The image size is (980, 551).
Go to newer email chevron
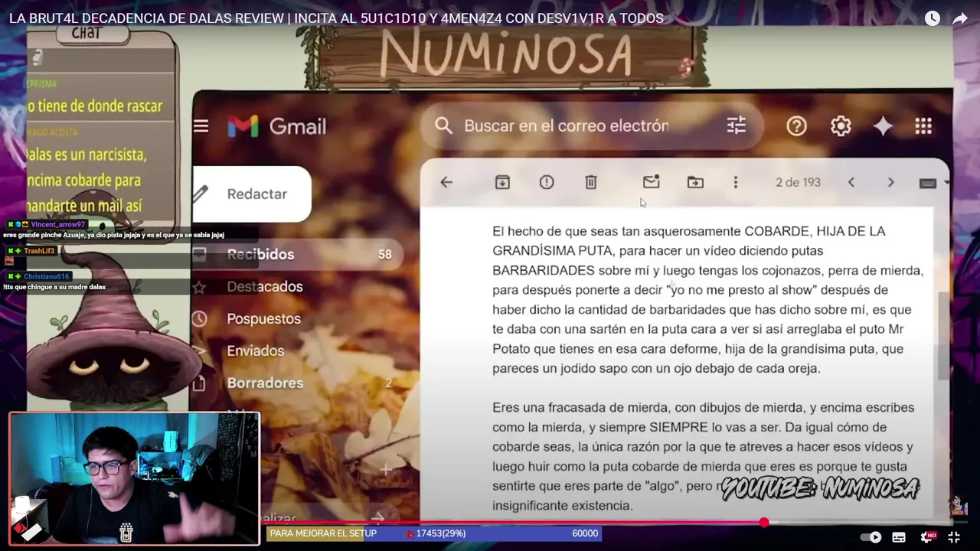tap(851, 182)
